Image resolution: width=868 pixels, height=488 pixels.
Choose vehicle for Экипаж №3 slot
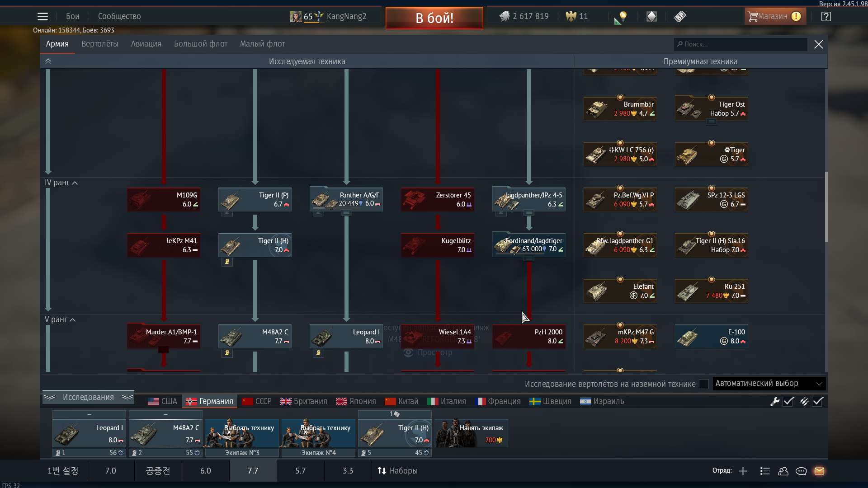[x=242, y=433]
